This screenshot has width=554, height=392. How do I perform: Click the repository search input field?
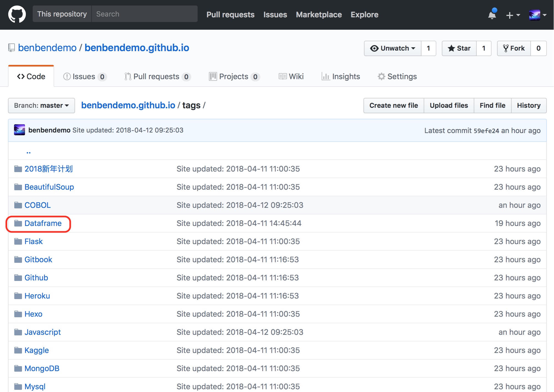pos(145,14)
